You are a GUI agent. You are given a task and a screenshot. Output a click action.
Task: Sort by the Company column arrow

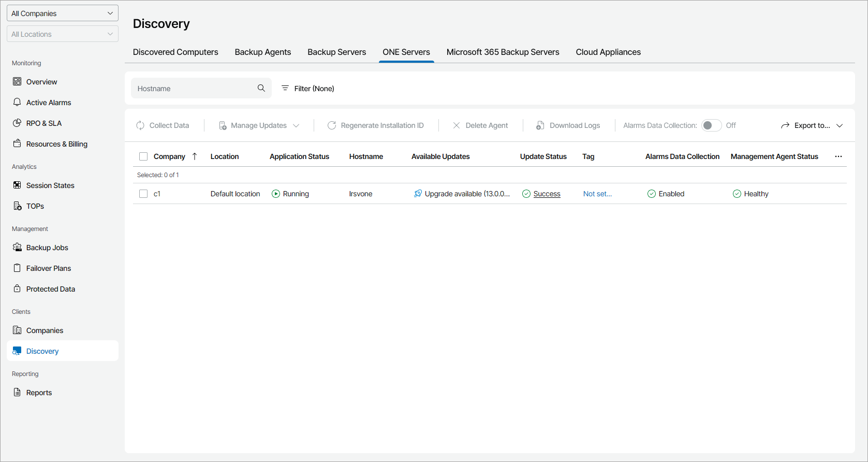point(195,156)
